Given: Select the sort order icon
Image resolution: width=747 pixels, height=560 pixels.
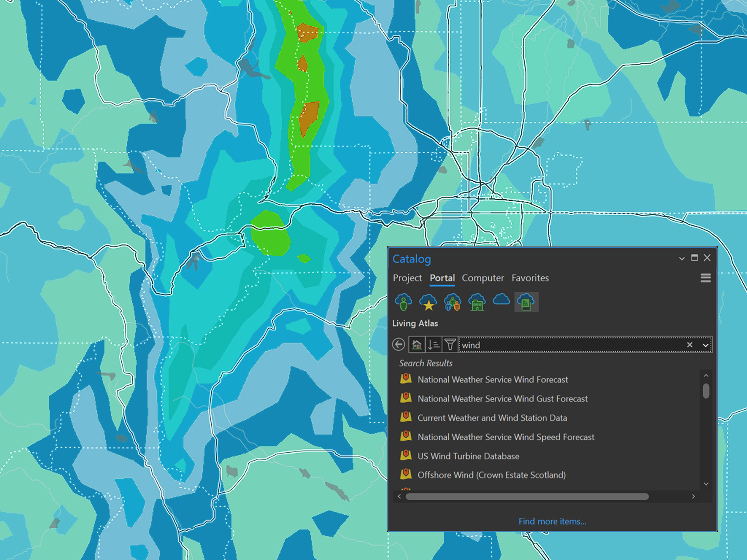Looking at the screenshot, I should [434, 345].
